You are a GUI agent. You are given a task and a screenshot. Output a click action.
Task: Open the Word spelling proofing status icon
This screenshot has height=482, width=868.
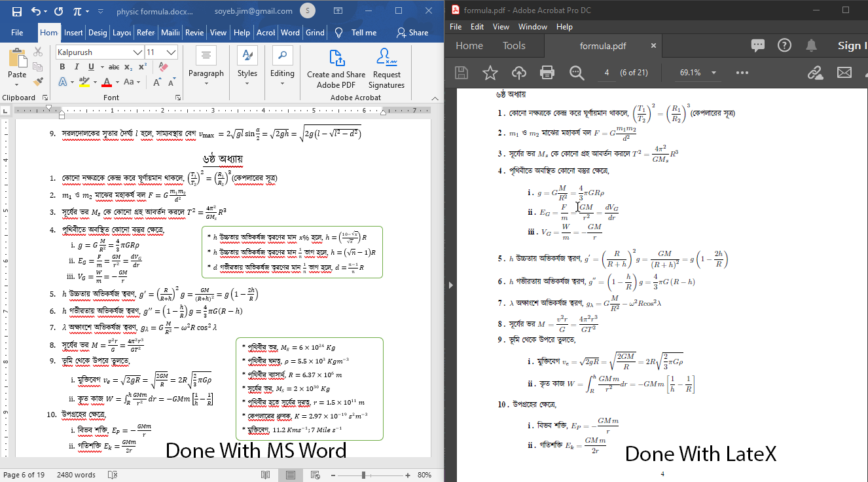113,475
